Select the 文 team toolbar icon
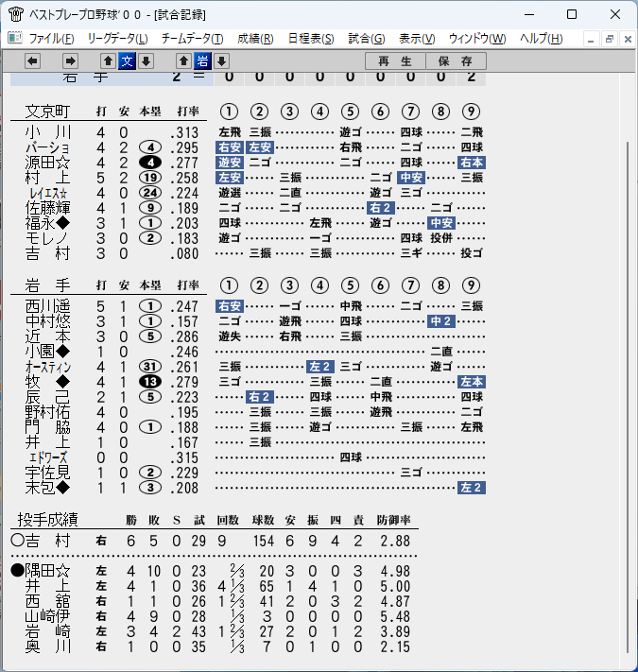 coord(127,61)
